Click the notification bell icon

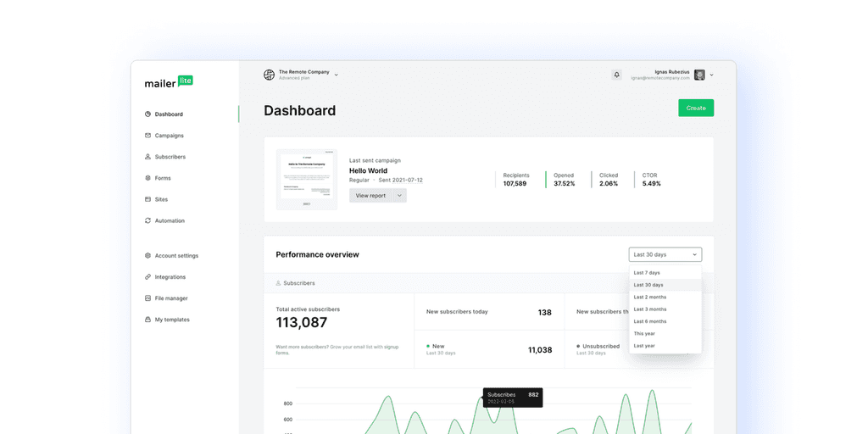[616, 75]
